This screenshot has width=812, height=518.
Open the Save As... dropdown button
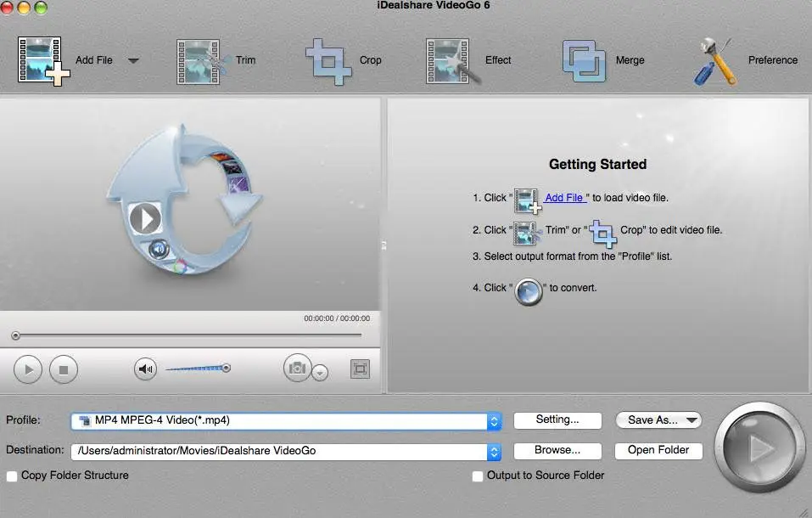(x=658, y=420)
